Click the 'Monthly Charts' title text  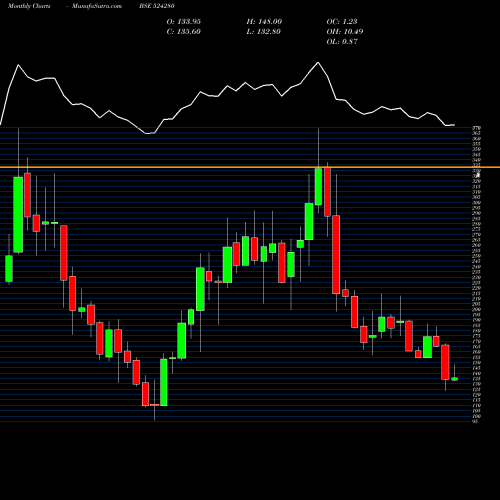tap(29, 6)
